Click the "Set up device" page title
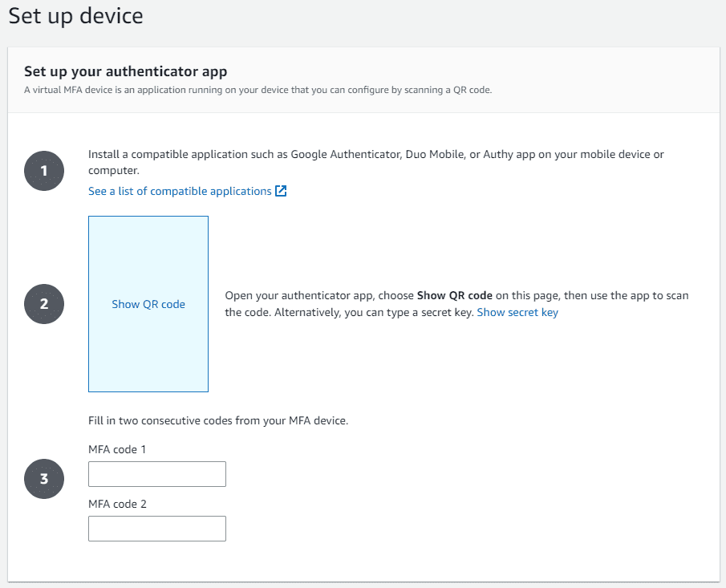726x588 pixels. 75,16
